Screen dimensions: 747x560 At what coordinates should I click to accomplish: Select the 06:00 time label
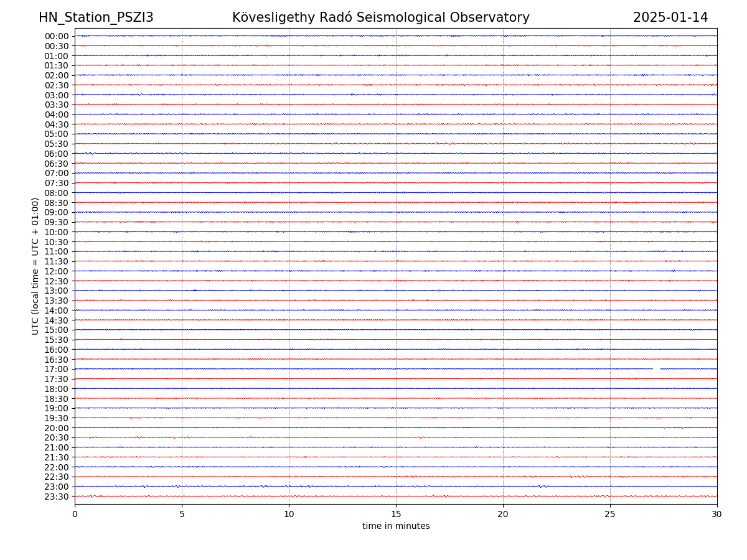coord(57,154)
